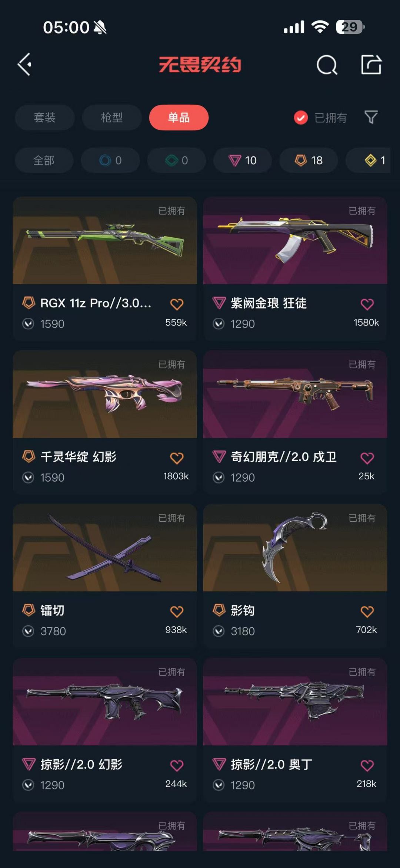Favorite the RGX 11z Pro skin with the heart
This screenshot has height=868, width=400.
coord(177,304)
